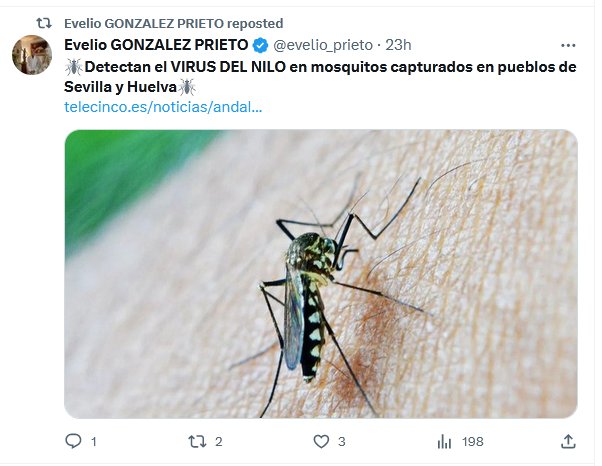Like the tweet with the heart icon

click(x=321, y=441)
